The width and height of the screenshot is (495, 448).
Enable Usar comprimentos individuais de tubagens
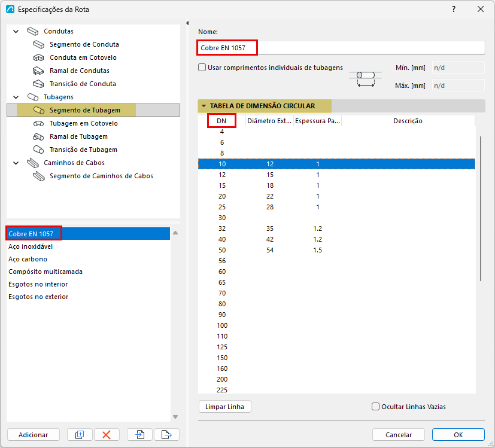[x=202, y=68]
